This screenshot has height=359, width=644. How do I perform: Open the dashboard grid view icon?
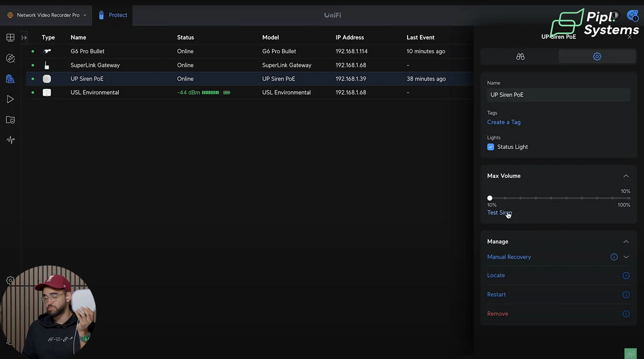click(10, 38)
